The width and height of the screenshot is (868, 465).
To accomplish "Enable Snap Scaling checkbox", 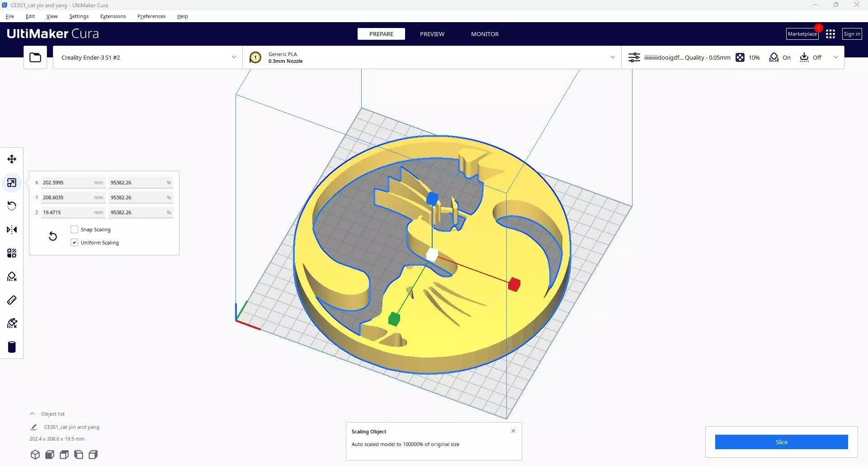I will point(75,230).
